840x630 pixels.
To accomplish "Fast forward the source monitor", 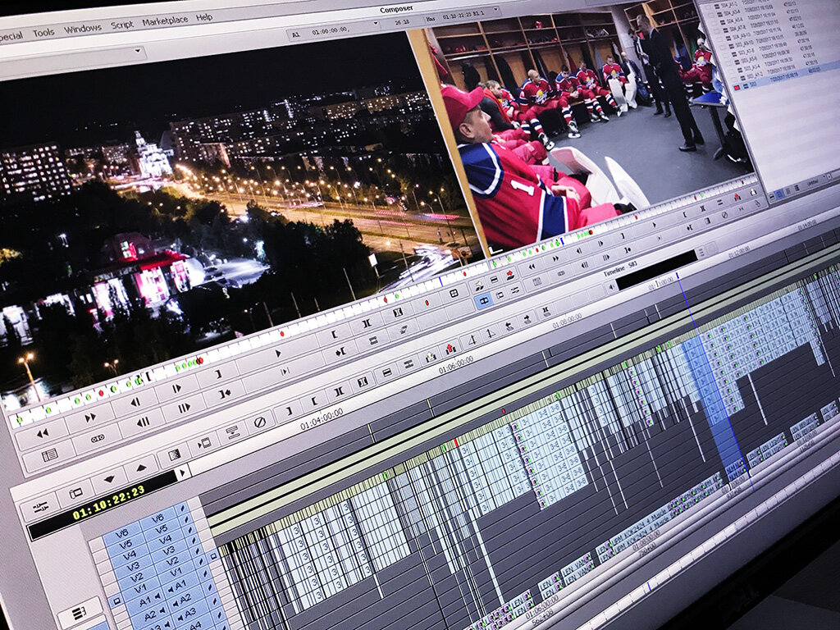I will [x=90, y=417].
